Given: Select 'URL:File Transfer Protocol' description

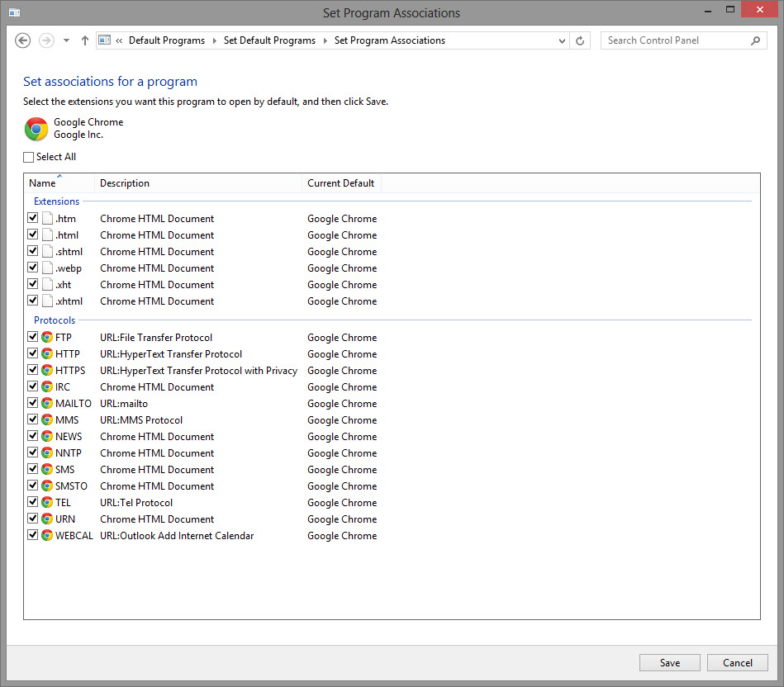Looking at the screenshot, I should (156, 338).
